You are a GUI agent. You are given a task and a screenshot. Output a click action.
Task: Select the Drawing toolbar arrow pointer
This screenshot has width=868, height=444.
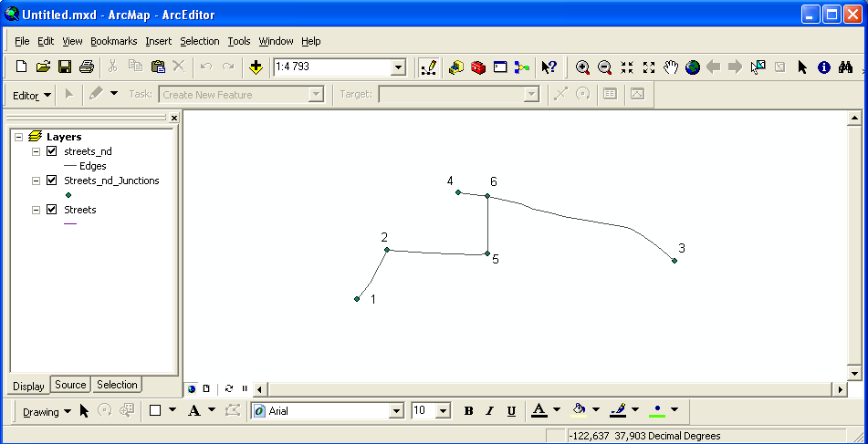84,411
